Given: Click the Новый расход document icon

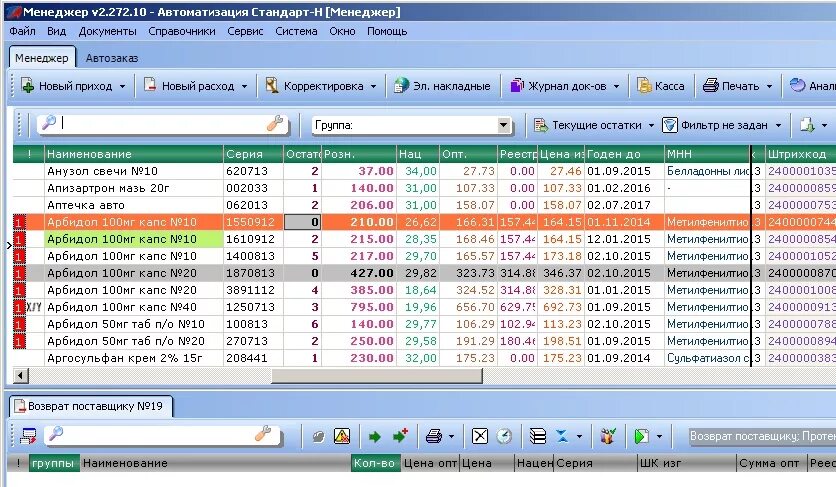Looking at the screenshot, I should click(150, 85).
